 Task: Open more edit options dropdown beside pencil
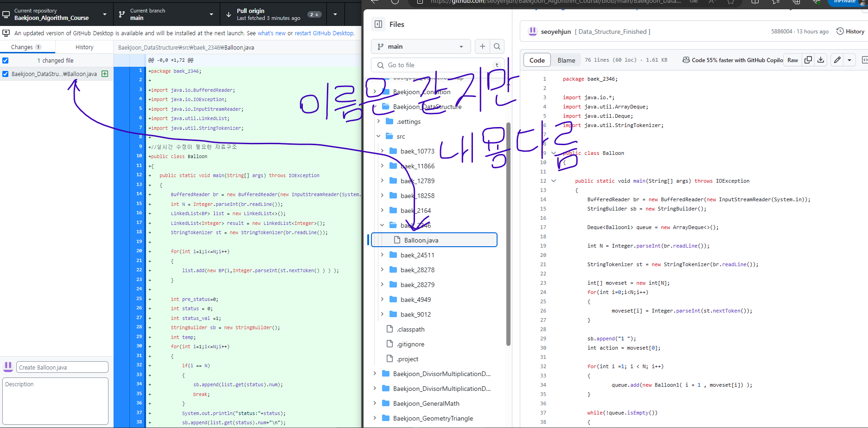pyautogui.click(x=849, y=60)
